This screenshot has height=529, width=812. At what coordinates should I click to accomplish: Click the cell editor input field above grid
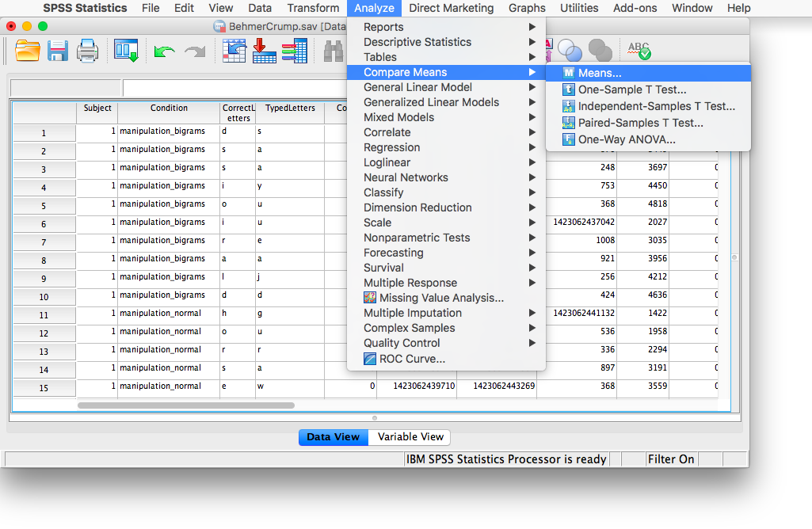(x=234, y=88)
